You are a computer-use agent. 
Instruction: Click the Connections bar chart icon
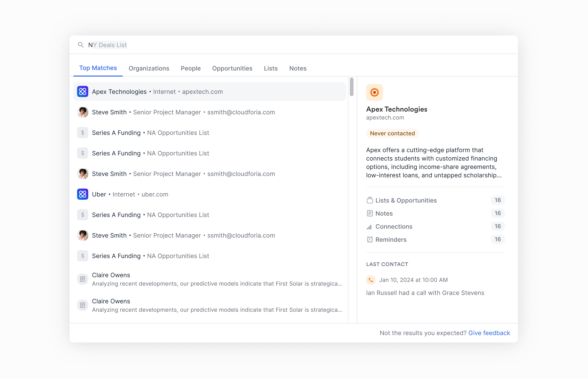pyautogui.click(x=369, y=227)
